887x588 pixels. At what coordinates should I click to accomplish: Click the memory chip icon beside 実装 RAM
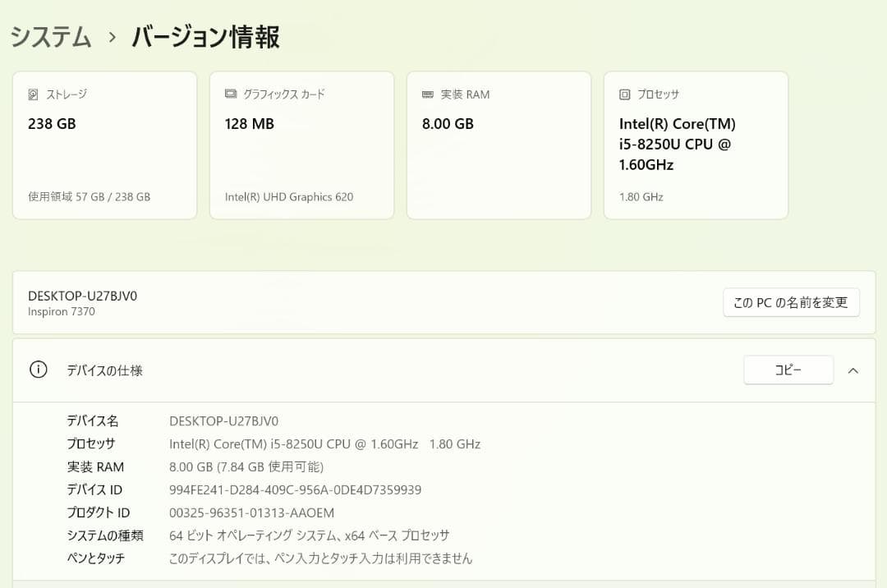[x=428, y=94]
